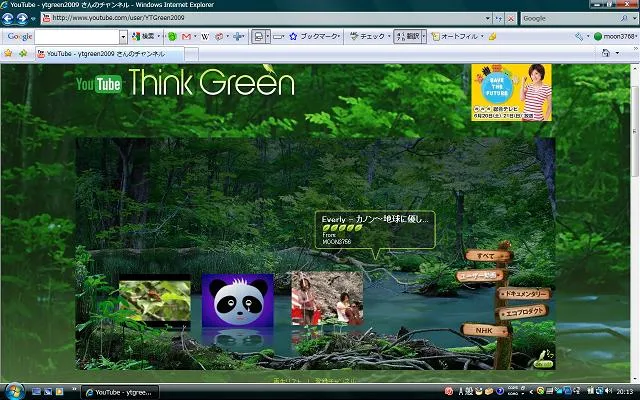This screenshot has width=640, height=400.
Task: Click the volume speaker tray icon
Action: pyautogui.click(x=609, y=392)
